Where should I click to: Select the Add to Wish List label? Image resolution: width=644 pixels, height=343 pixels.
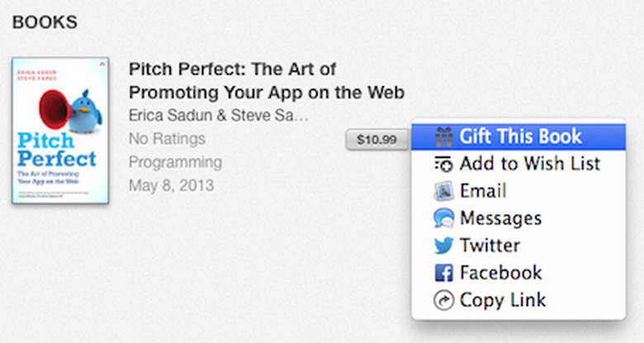click(x=530, y=164)
